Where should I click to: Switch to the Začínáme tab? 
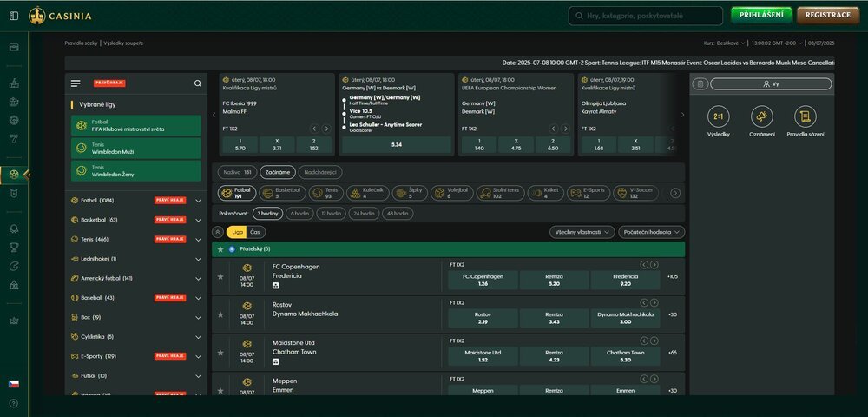point(278,172)
